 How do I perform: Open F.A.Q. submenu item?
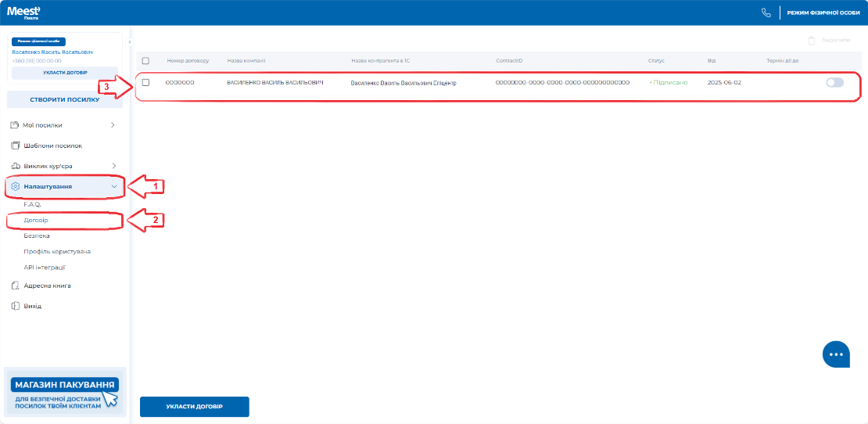33,204
